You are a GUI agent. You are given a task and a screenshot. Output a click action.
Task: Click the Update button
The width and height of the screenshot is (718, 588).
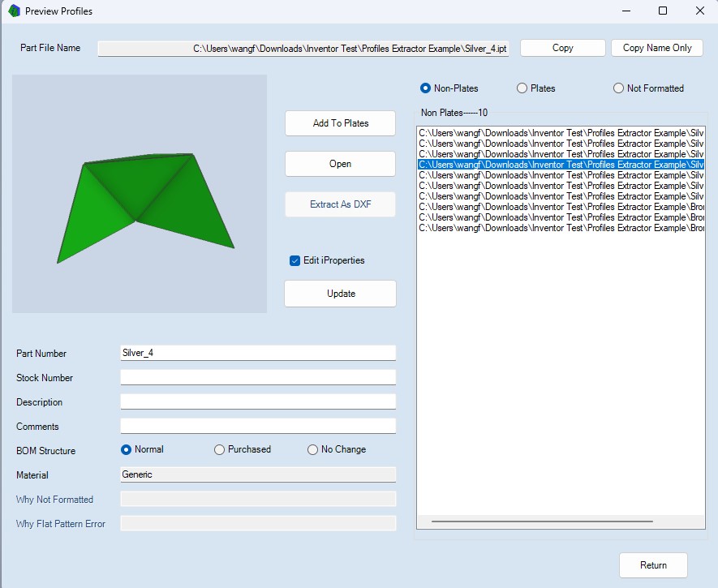340,294
